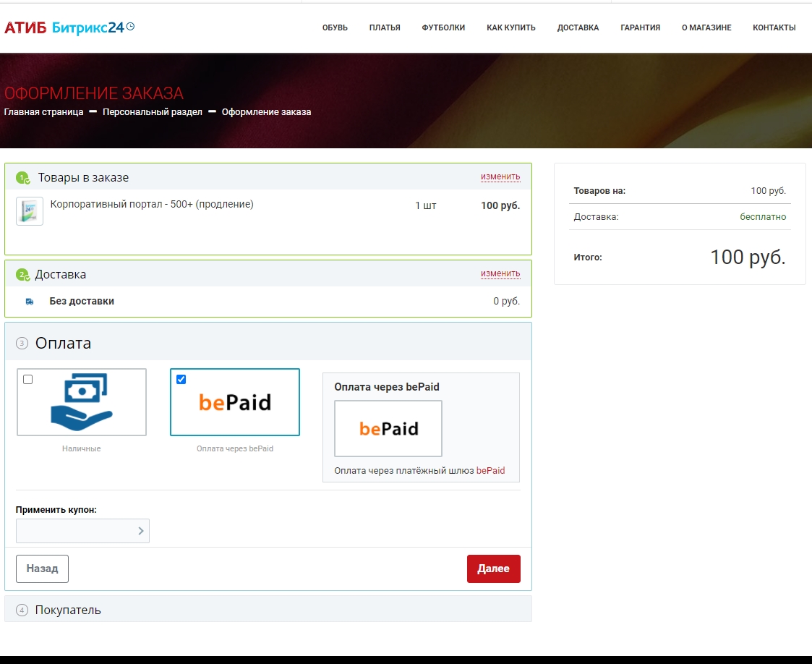This screenshot has width=812, height=664.
Task: Click the Товаров на: label
Action: pyautogui.click(x=599, y=191)
